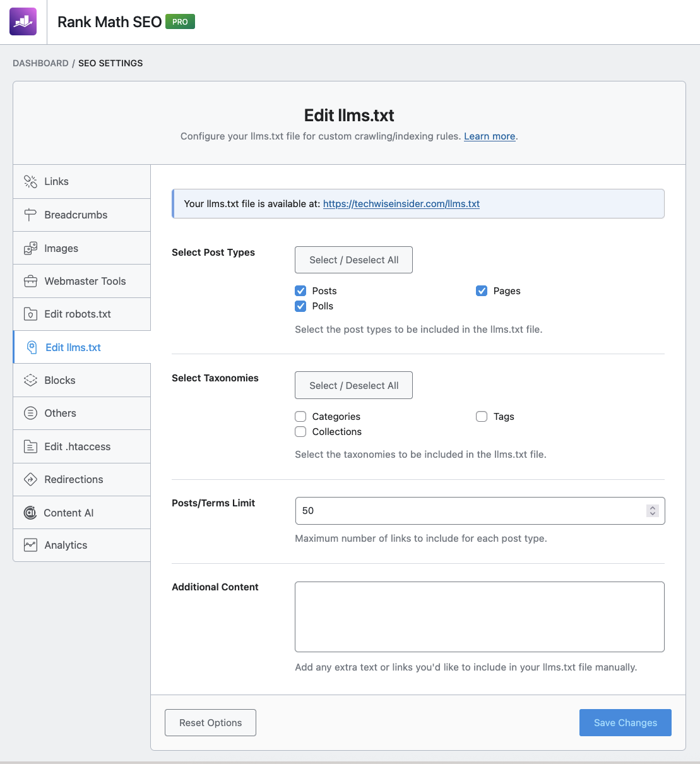Screen dimensions: 700x764
Task: Open the Edit robots.txt tab
Action: (x=82, y=314)
